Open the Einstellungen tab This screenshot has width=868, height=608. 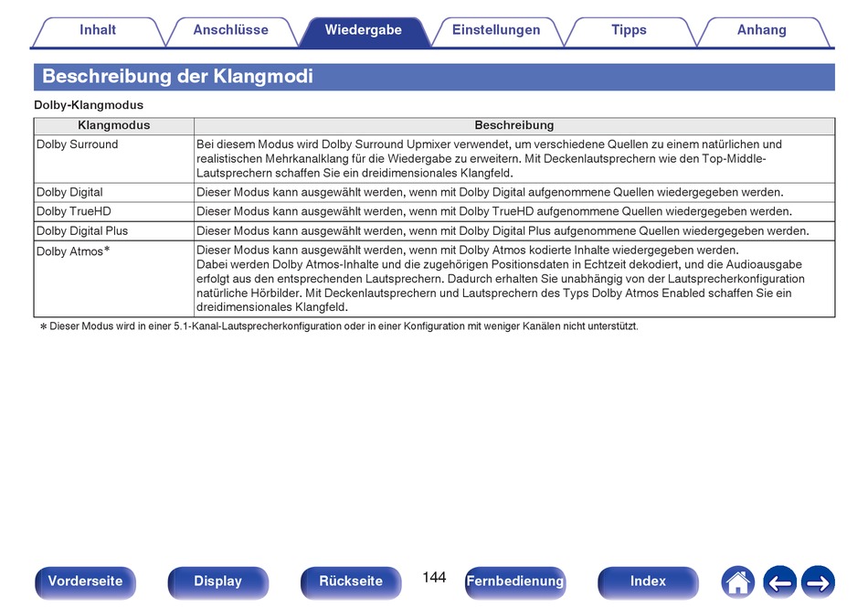[x=496, y=30]
